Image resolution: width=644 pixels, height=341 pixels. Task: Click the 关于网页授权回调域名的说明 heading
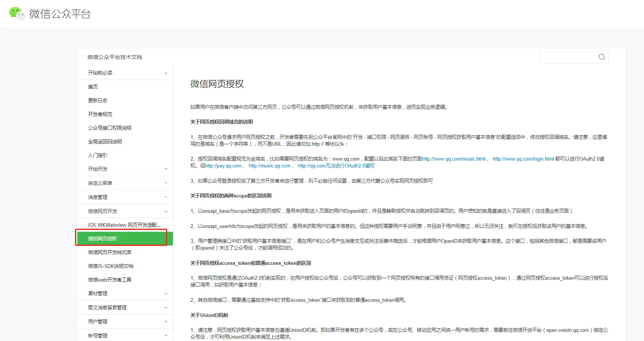pos(222,122)
